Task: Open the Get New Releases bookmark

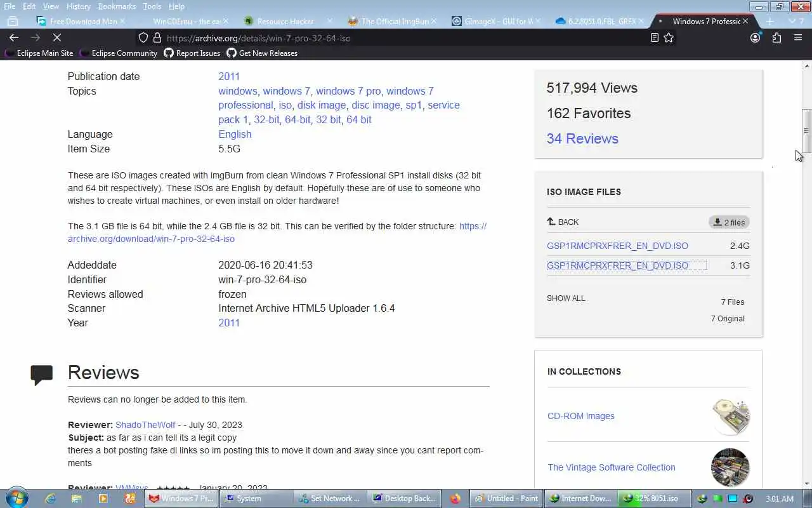Action: [x=263, y=53]
